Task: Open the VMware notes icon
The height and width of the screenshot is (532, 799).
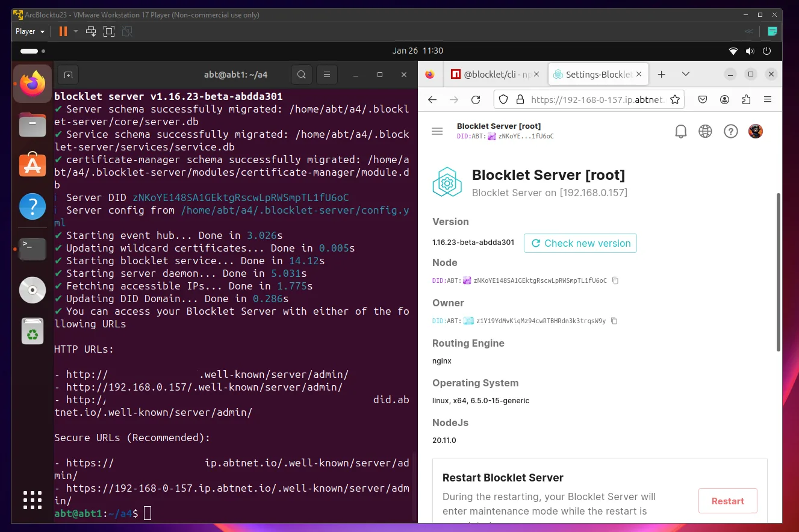Action: [773, 31]
